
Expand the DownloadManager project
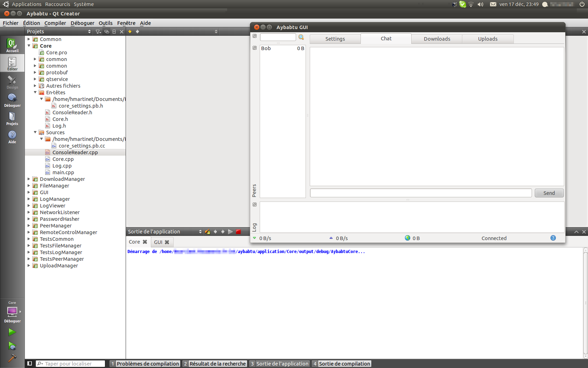point(29,179)
